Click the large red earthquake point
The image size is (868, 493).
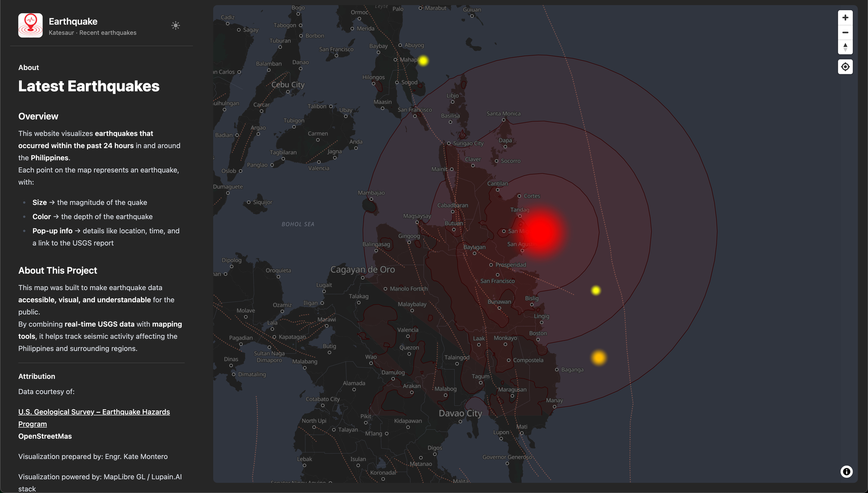pos(541,231)
